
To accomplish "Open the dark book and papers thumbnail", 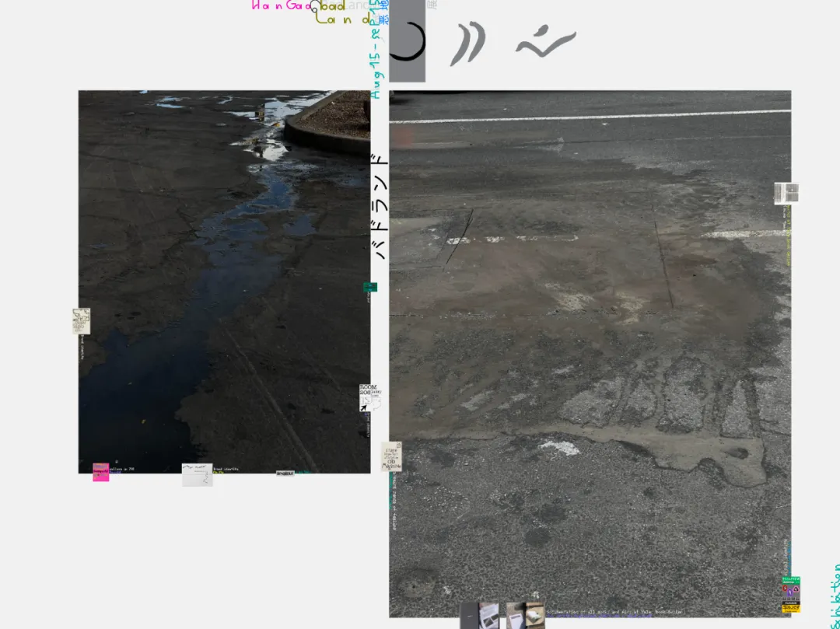I will [x=480, y=616].
